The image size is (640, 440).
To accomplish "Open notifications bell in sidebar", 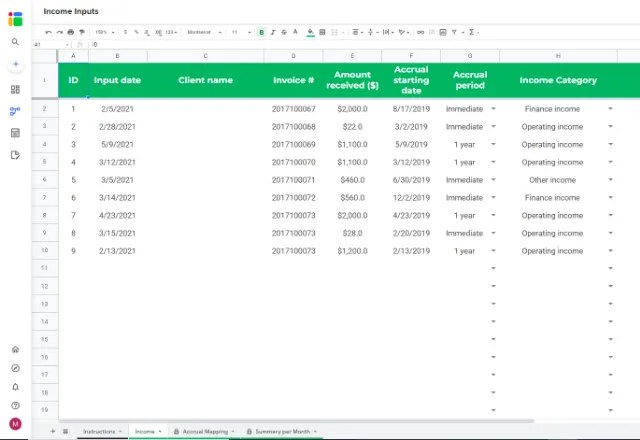I will click(x=15, y=387).
